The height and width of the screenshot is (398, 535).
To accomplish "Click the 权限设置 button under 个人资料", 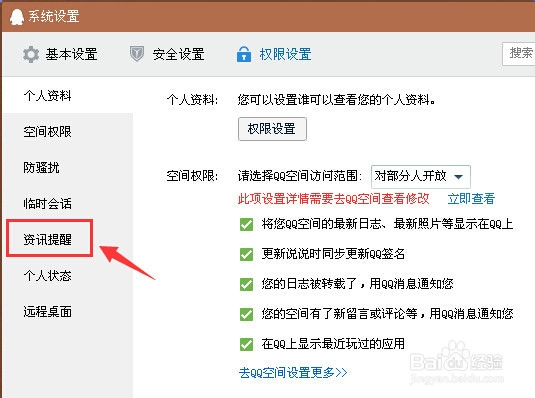I will [x=272, y=129].
